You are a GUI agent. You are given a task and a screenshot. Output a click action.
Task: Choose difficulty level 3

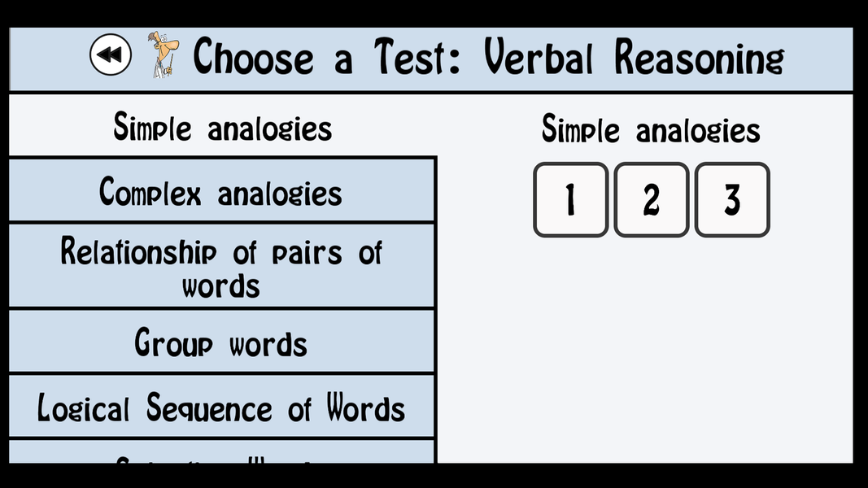(x=731, y=201)
